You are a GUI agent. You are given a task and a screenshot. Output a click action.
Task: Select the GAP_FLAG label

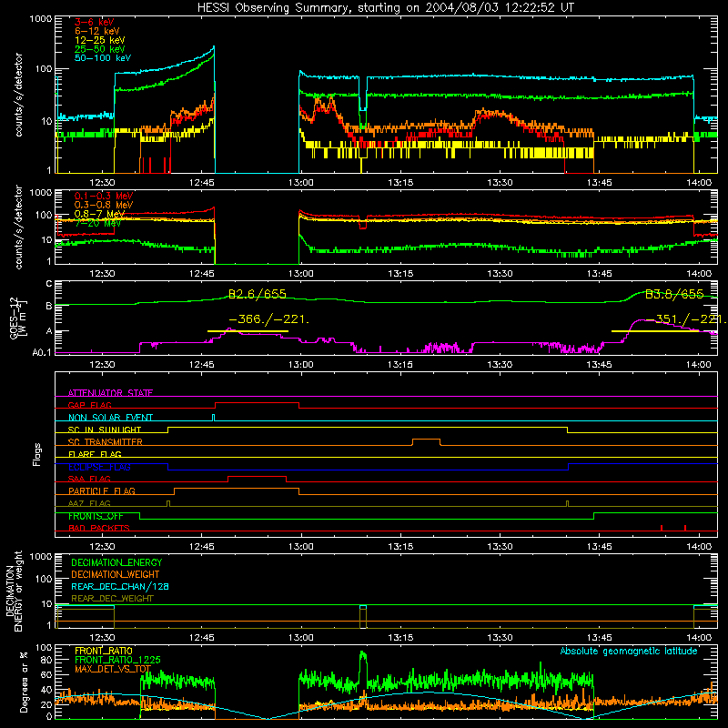pos(89,405)
